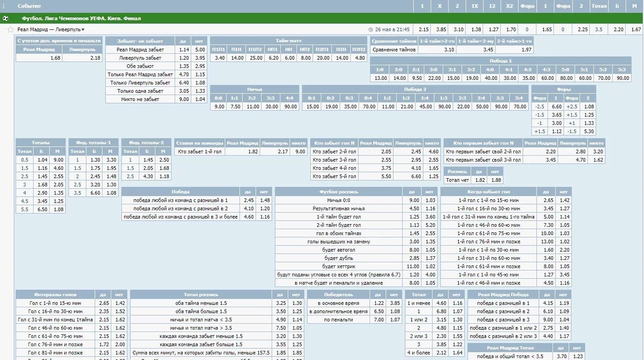Click the Событие column header
This screenshot has height=360, width=644.
[29, 6]
